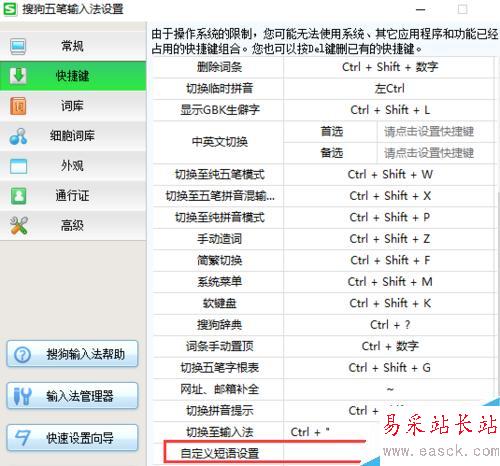500x466 pixels.
Task: Click the 词库 orange book icon
Action: [18, 106]
